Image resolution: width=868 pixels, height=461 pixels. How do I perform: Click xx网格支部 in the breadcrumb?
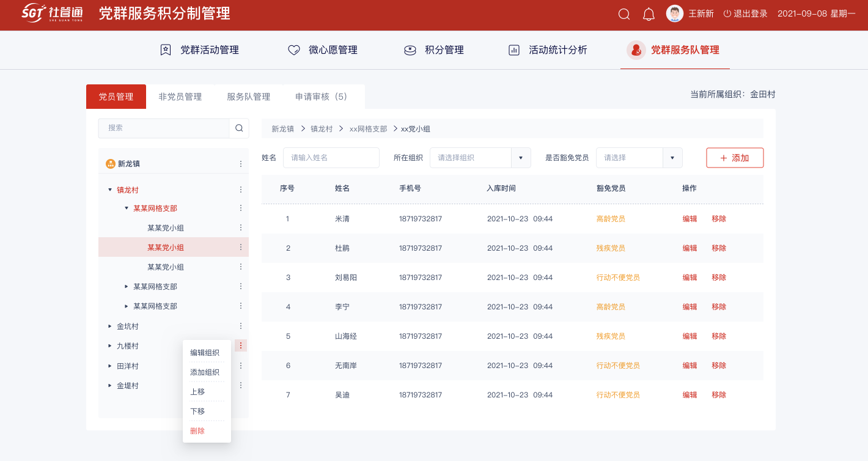[368, 129]
